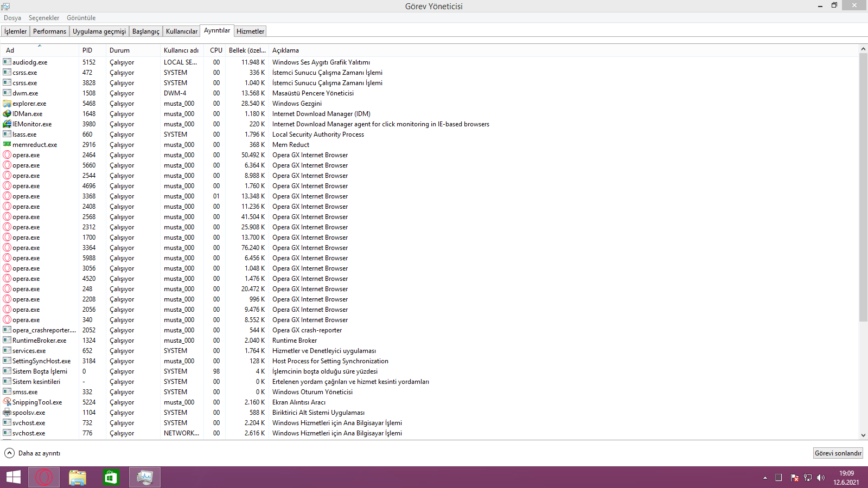Click the services.exe process icon

coord(7,350)
